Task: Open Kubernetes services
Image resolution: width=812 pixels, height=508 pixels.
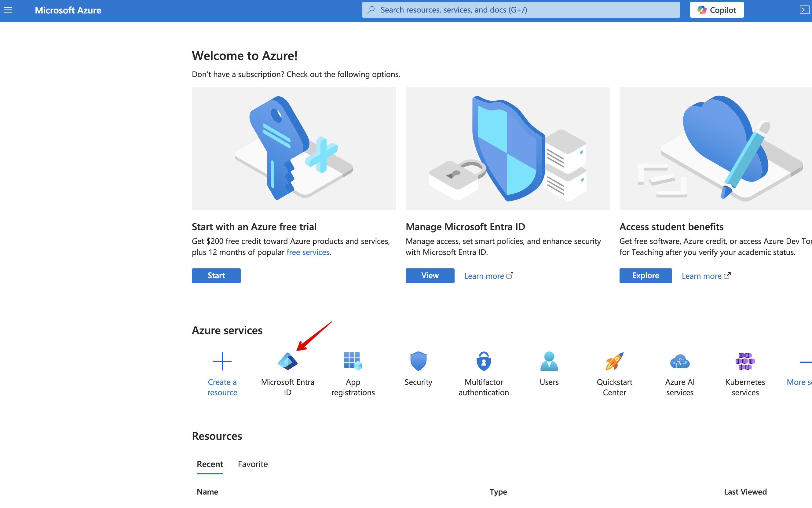Action: click(745, 374)
